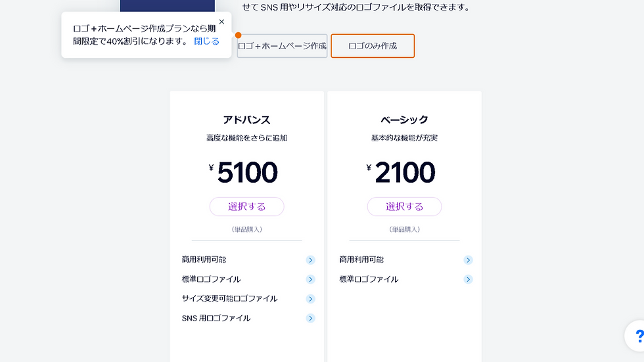This screenshot has width=644, height=362.
Task: Click the ¥2100 price in ベーシック
Action: tap(401, 172)
